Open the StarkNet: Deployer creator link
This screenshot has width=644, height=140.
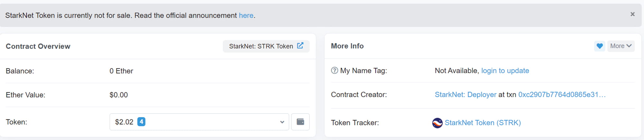tap(465, 95)
